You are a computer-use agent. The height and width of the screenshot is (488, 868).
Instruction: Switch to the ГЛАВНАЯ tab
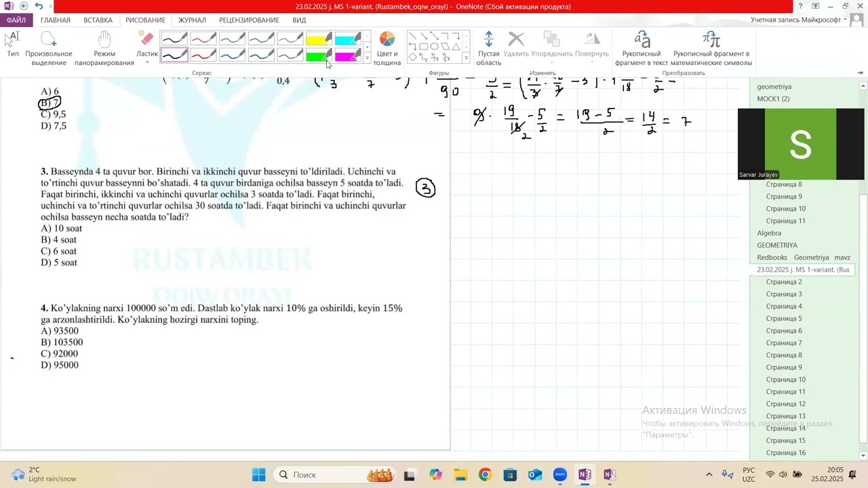[x=56, y=20]
